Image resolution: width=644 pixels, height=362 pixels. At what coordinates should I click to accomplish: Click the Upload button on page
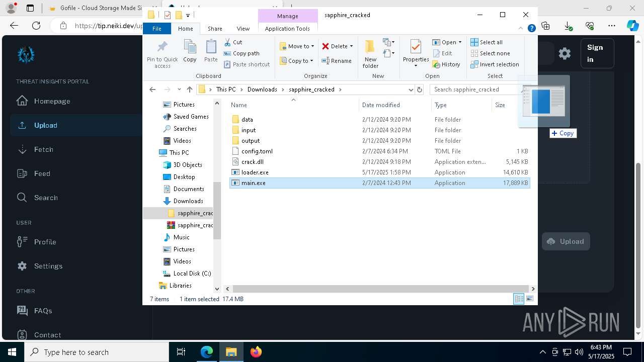click(566, 241)
